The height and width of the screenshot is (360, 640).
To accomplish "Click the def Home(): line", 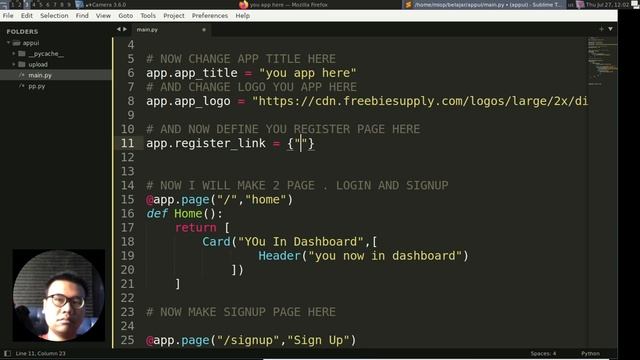I will point(184,214).
